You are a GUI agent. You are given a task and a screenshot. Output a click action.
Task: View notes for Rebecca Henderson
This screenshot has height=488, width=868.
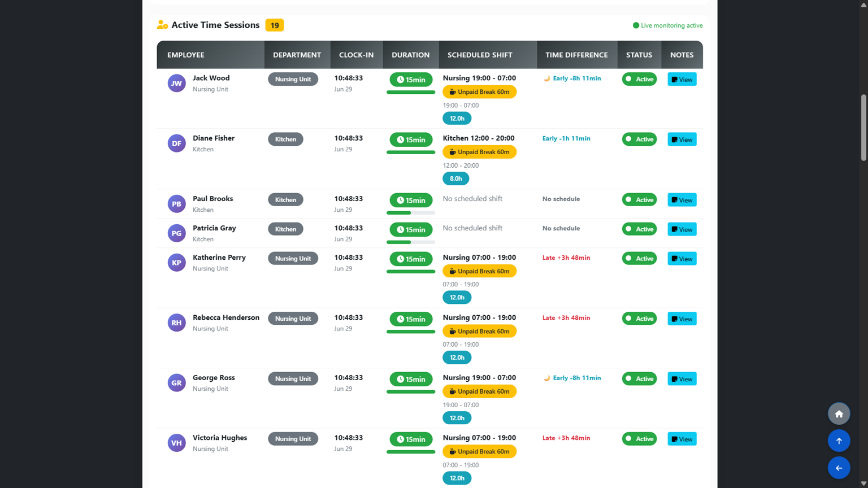[682, 319]
